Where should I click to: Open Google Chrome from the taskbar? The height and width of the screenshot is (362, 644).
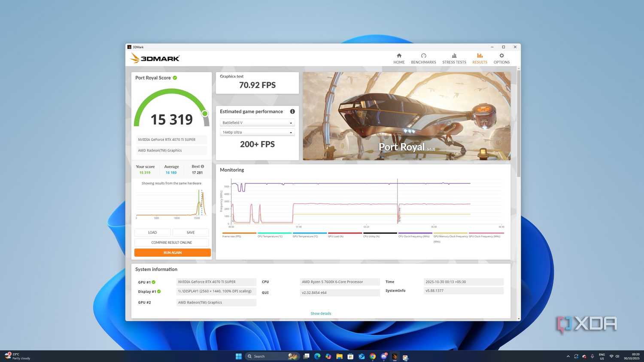tap(373, 356)
